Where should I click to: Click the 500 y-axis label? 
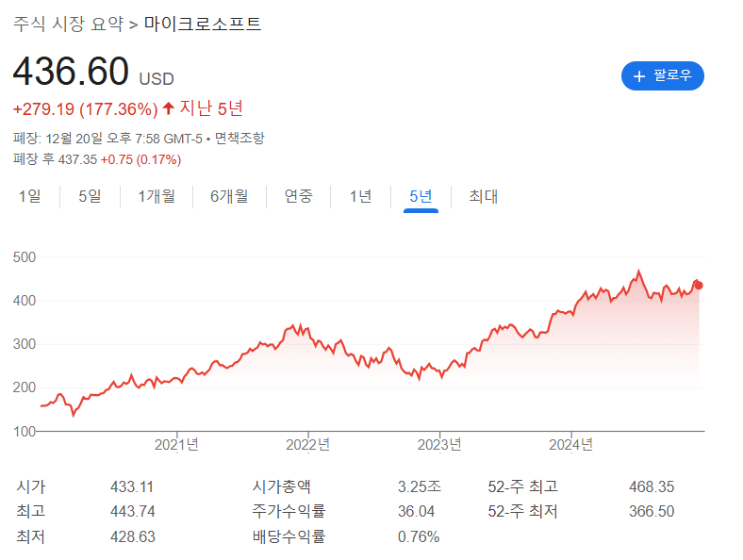[25, 257]
